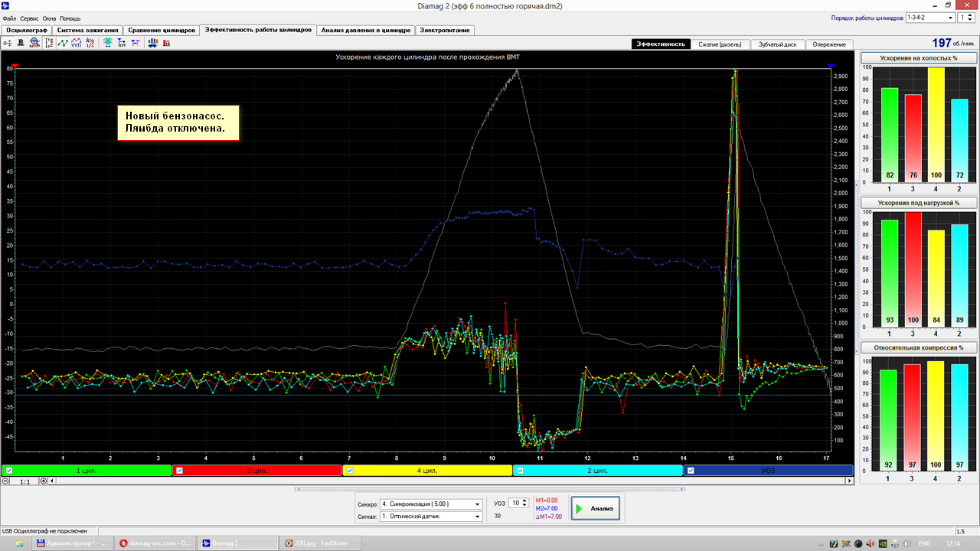Open the cylinder firing order dropdown

pyautogui.click(x=930, y=17)
